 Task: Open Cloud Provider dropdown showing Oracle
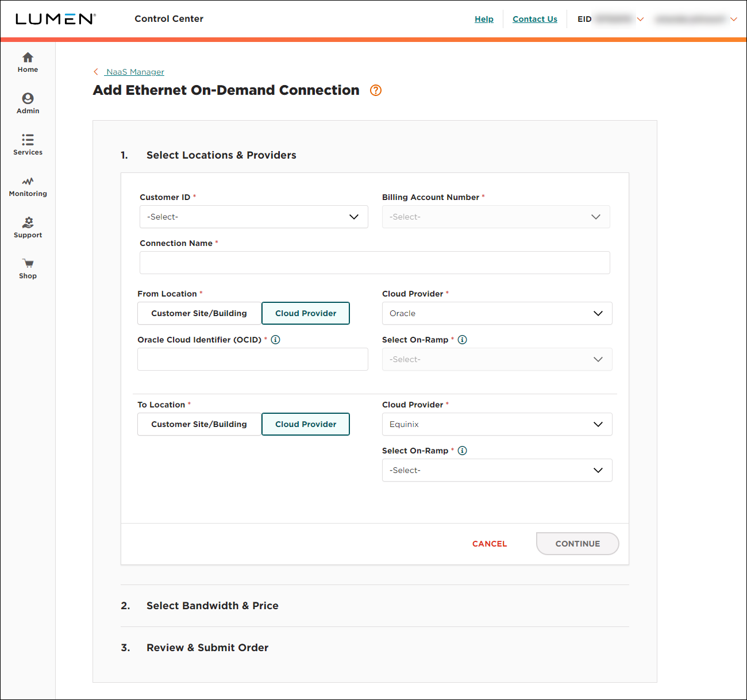pos(497,313)
